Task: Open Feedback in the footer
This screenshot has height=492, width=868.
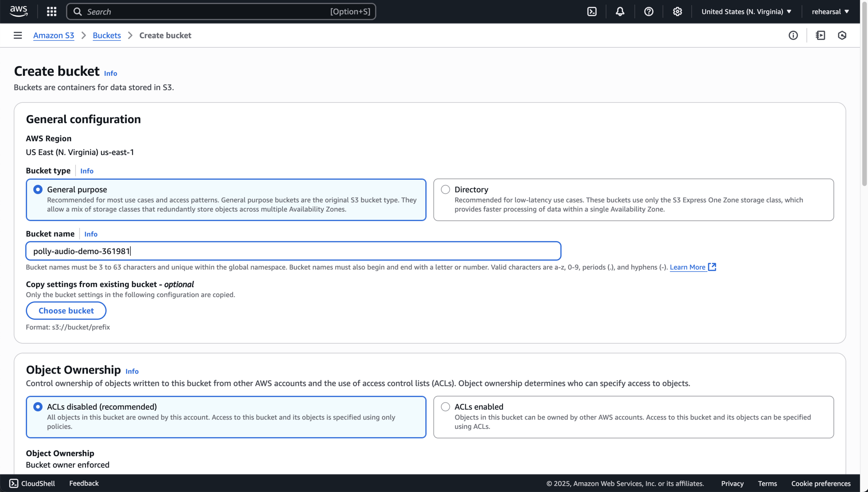Action: (x=84, y=483)
